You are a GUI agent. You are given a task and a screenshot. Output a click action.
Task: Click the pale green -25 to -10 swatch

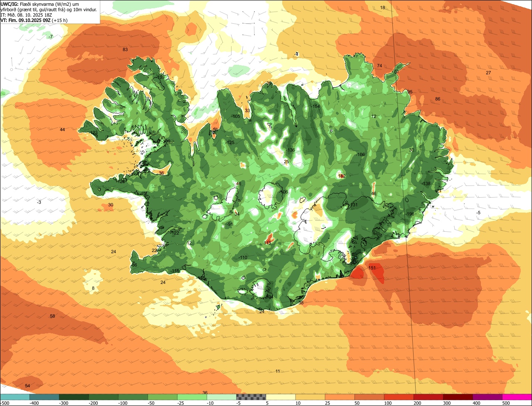point(192,397)
